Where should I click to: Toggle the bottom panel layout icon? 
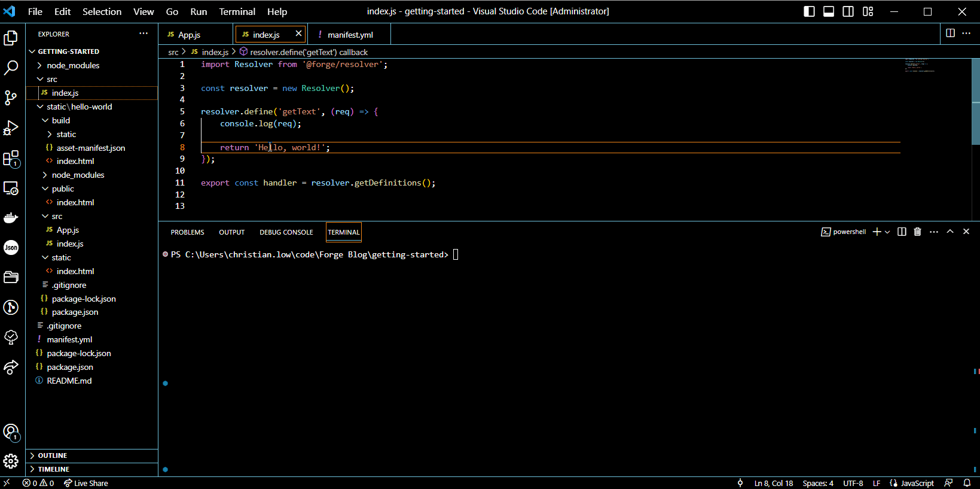point(829,11)
